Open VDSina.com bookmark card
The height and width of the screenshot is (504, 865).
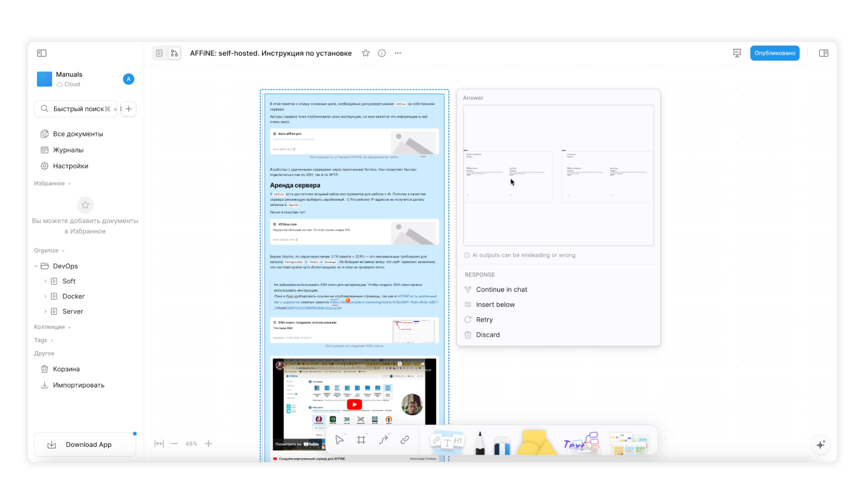[x=354, y=232]
